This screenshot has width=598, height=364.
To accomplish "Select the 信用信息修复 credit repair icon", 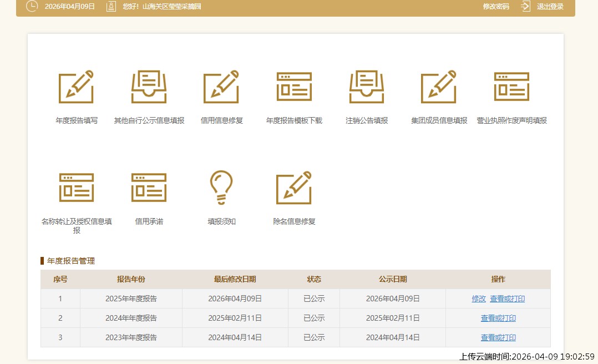I will (221, 86).
